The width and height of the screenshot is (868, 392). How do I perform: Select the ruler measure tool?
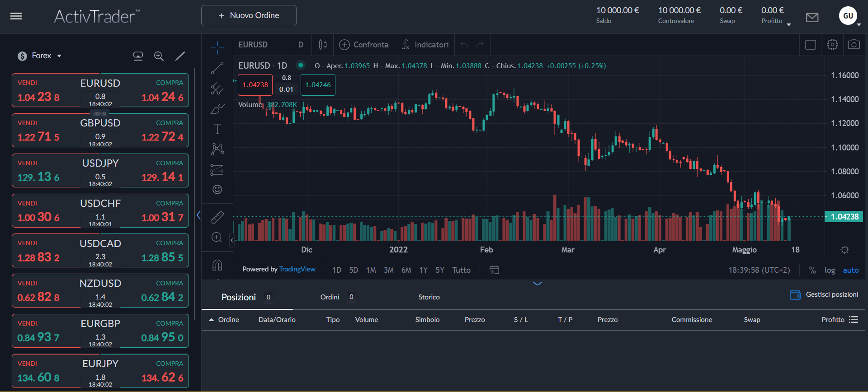pos(217,217)
